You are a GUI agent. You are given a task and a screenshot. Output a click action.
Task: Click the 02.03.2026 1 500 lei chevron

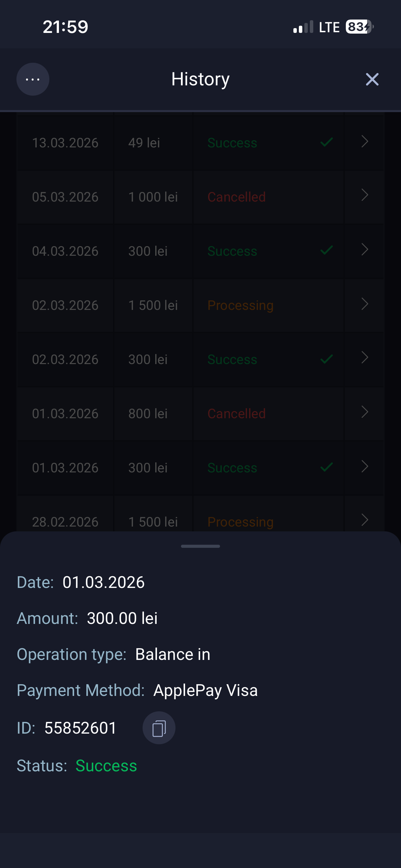(x=365, y=304)
